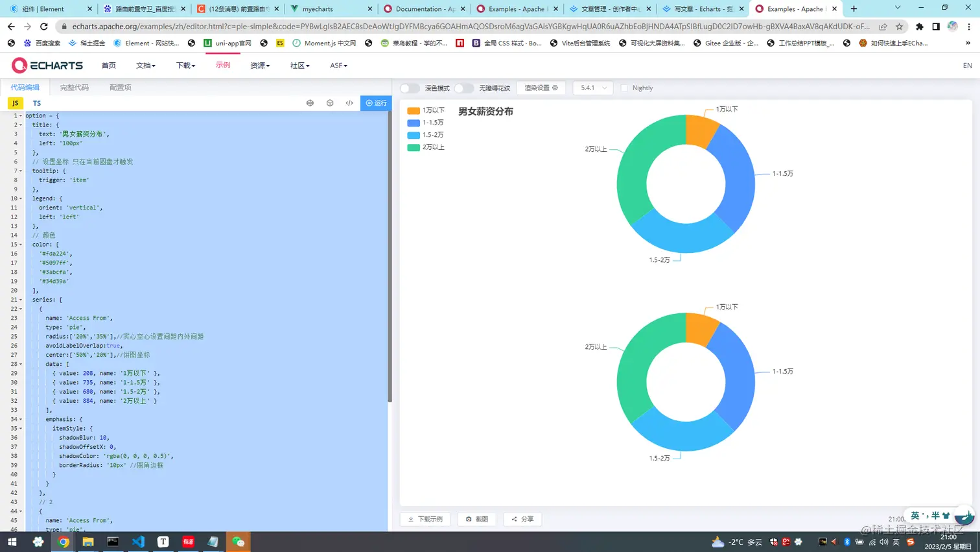Viewport: 980px width, 552px height.
Task: Switch to the 配置项 tab
Action: coord(121,88)
